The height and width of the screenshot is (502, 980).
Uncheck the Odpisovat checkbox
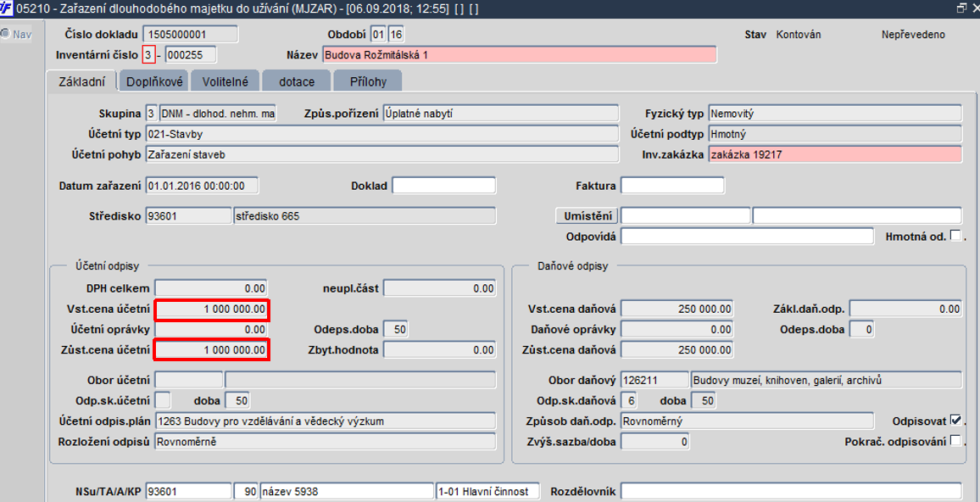tap(955, 421)
